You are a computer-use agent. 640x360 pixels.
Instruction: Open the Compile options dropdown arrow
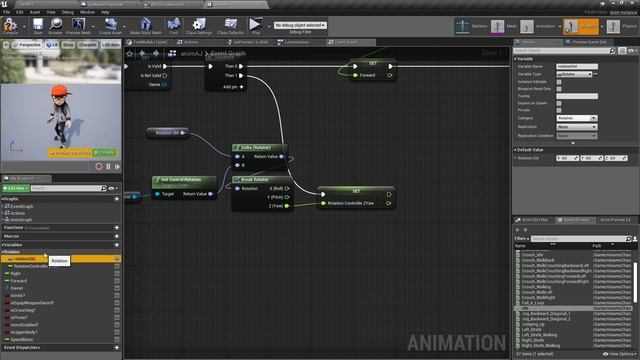point(24,27)
